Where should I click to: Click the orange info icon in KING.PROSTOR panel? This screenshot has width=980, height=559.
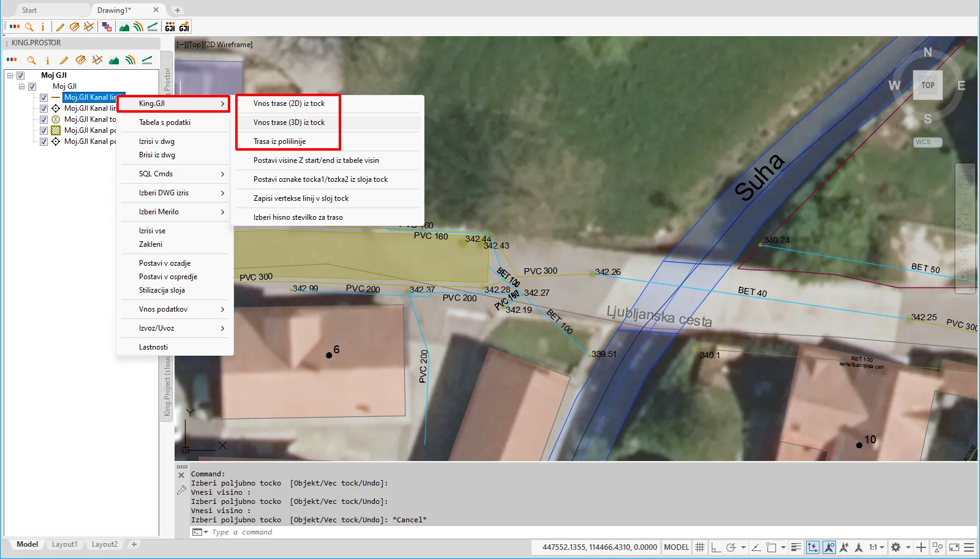(47, 60)
